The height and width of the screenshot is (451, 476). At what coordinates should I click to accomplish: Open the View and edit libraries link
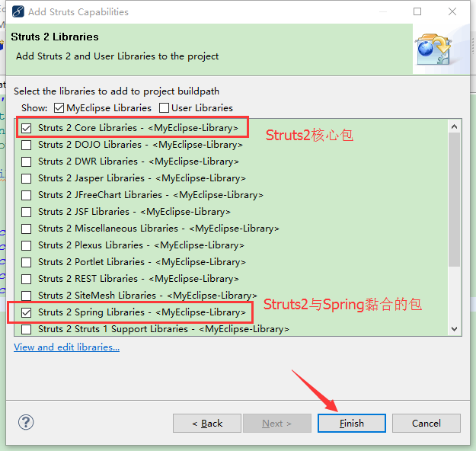(x=66, y=347)
